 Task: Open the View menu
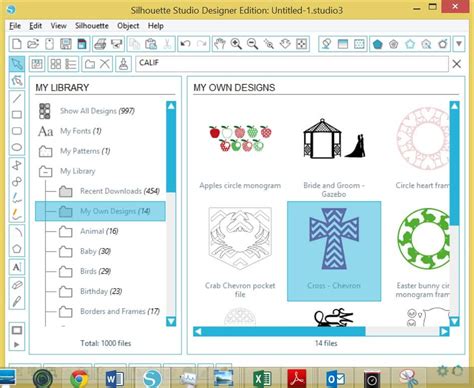pos(59,26)
